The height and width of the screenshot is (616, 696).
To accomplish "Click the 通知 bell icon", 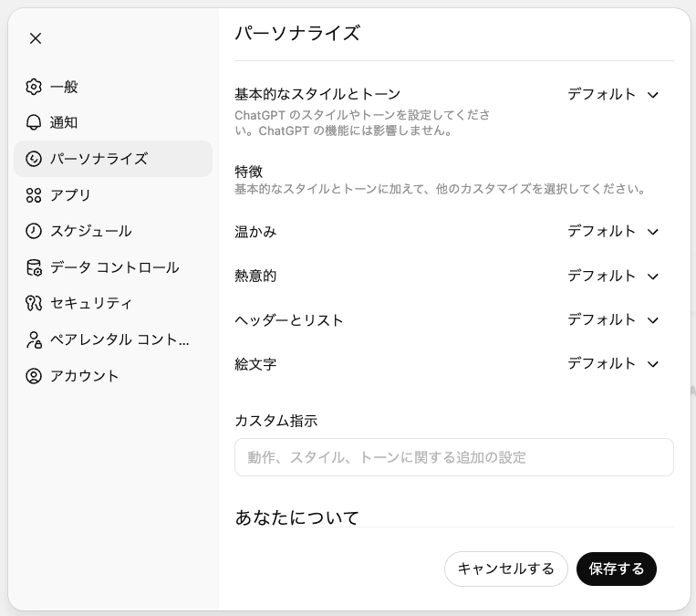I will coord(34,122).
